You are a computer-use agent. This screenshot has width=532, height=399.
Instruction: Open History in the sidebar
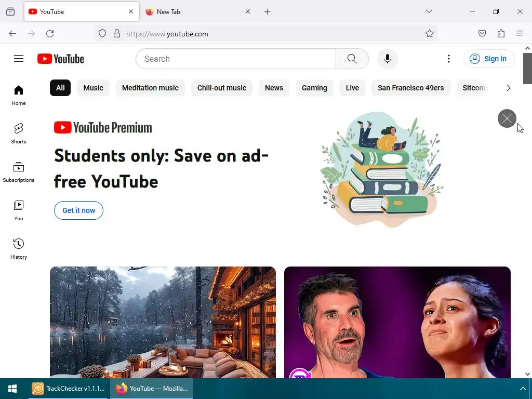[x=19, y=249]
